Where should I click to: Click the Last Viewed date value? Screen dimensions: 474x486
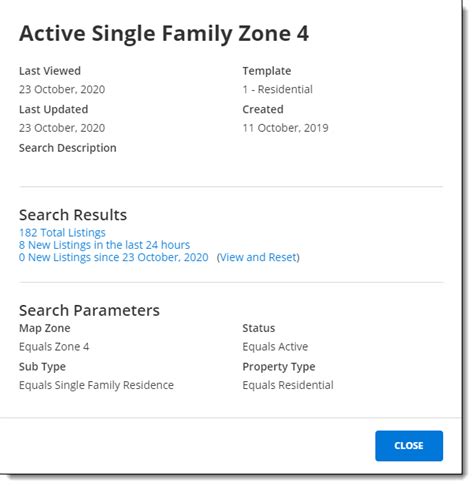point(62,89)
